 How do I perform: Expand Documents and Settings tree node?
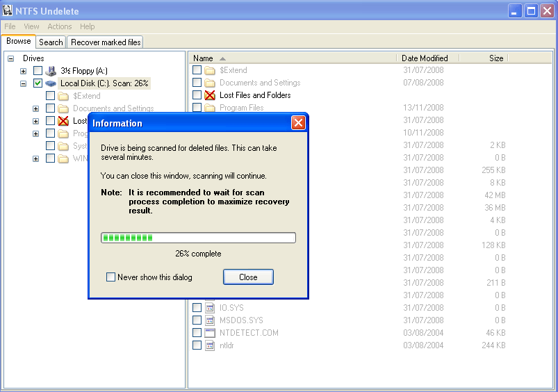[35, 108]
